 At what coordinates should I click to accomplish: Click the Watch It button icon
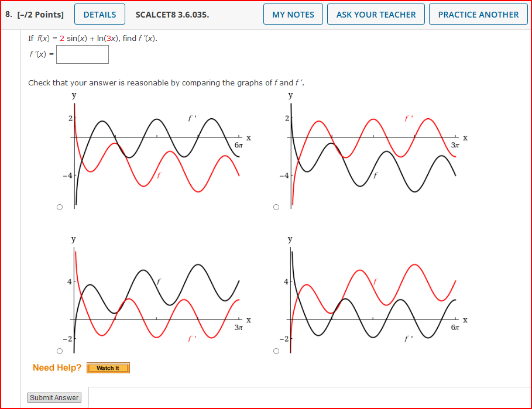tap(108, 368)
